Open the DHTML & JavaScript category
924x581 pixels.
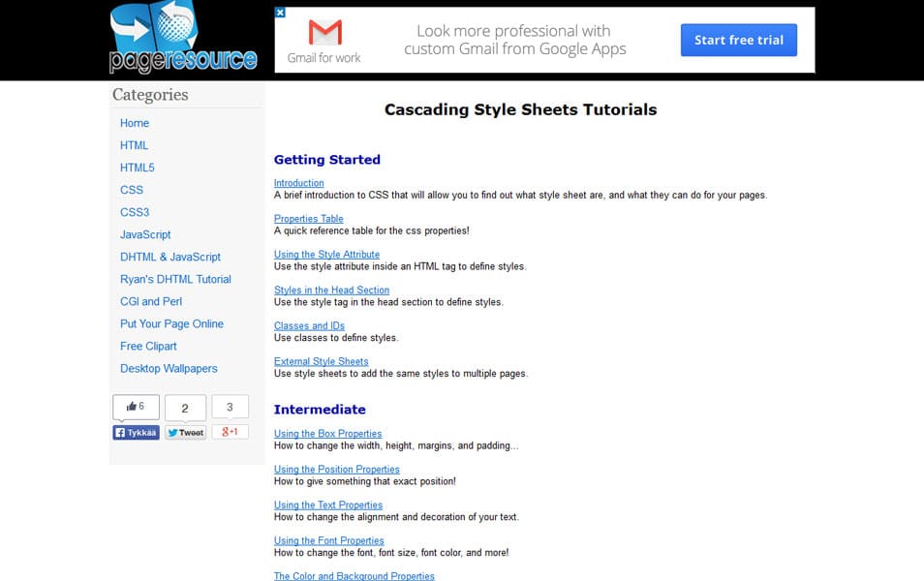tap(170, 257)
